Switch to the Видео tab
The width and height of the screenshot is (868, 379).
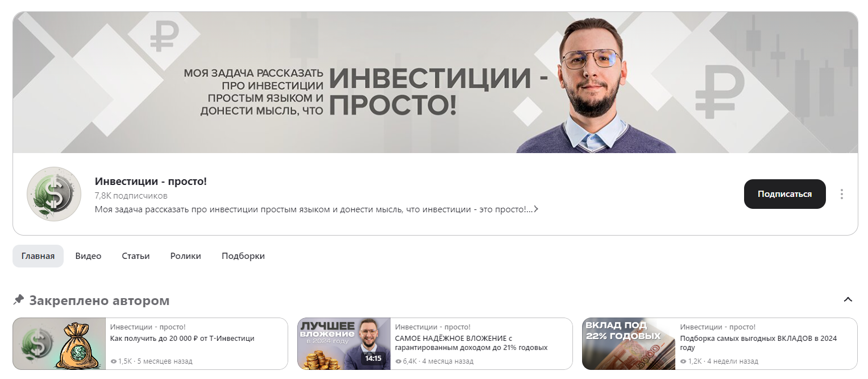pos(88,256)
